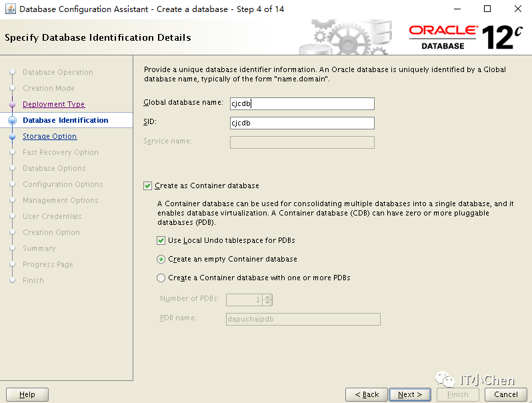The height and width of the screenshot is (403, 532).
Task: Click the 'Global database name:' label
Action: 183,102
